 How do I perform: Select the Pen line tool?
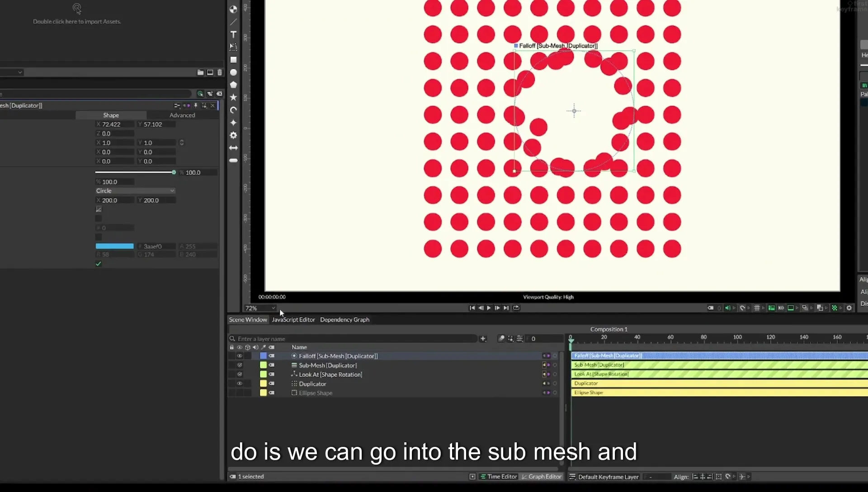(233, 22)
